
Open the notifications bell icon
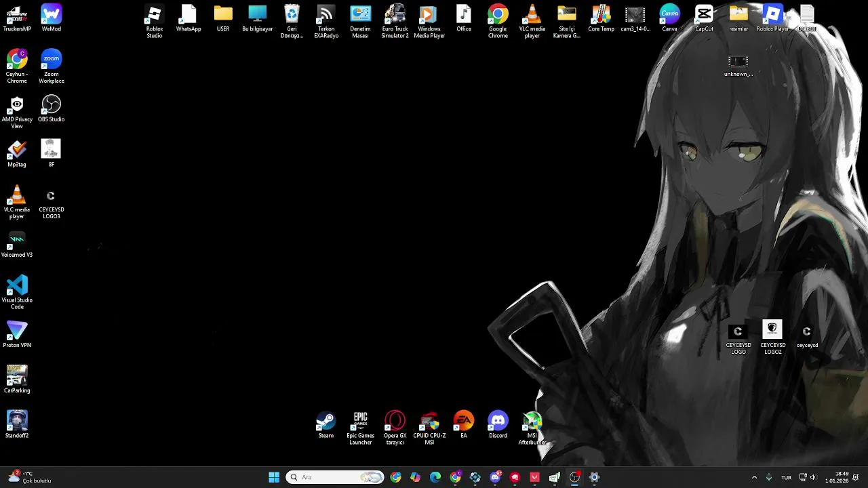click(856, 477)
